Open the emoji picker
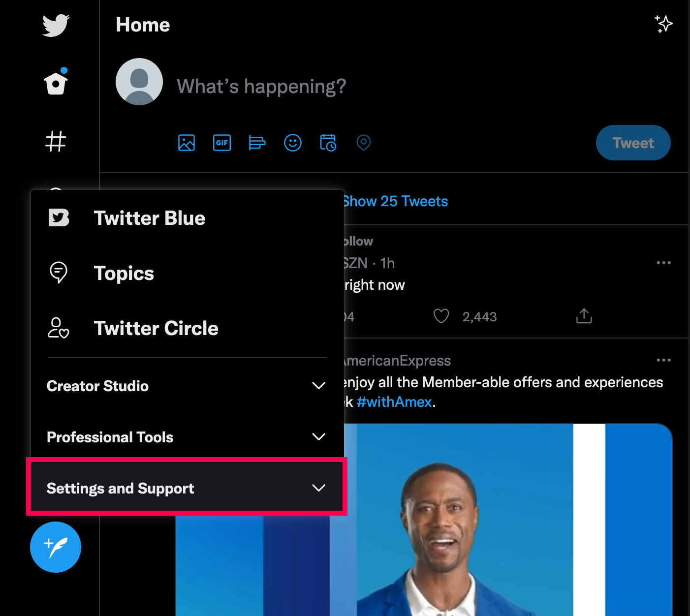 293,143
